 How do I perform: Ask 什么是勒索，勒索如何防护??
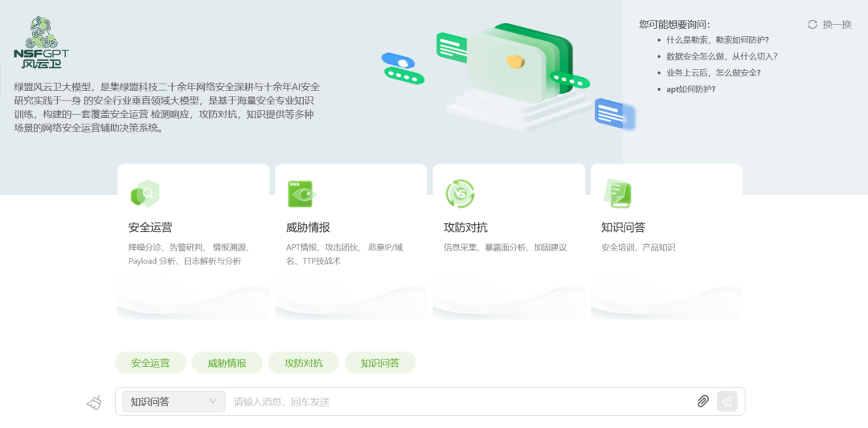718,40
